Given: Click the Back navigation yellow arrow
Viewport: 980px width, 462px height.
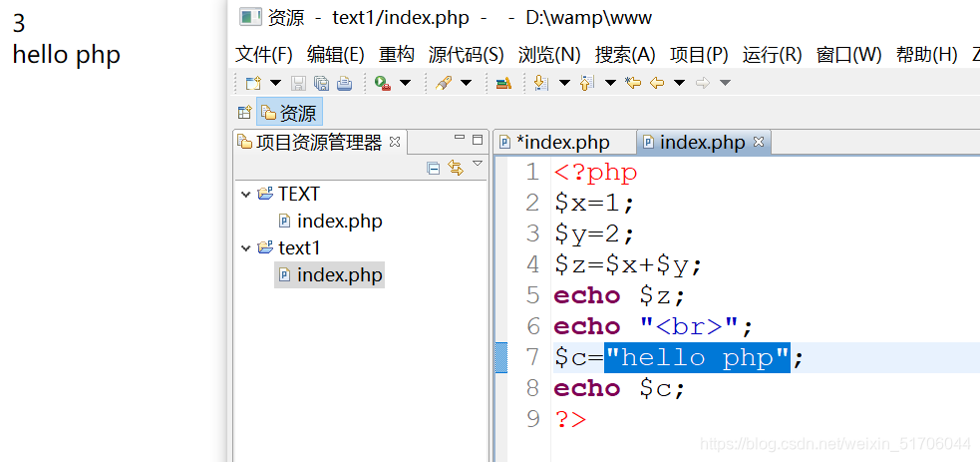Looking at the screenshot, I should [x=656, y=83].
